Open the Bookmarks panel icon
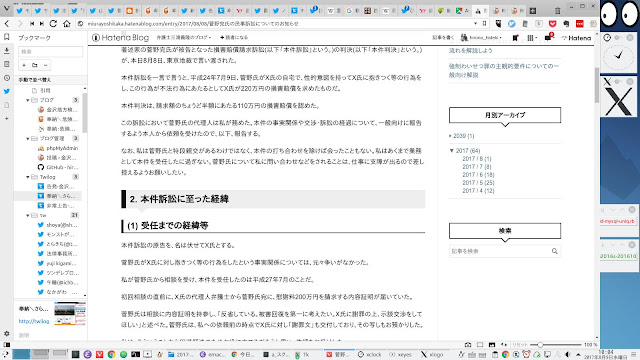Image resolution: width=640 pixels, height=360 pixels. [x=7, y=37]
